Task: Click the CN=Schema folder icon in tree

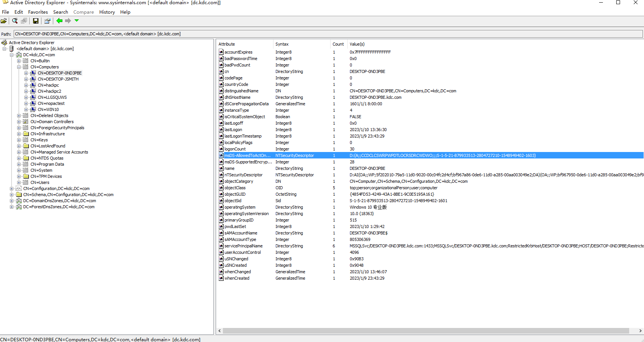Action: pos(19,195)
